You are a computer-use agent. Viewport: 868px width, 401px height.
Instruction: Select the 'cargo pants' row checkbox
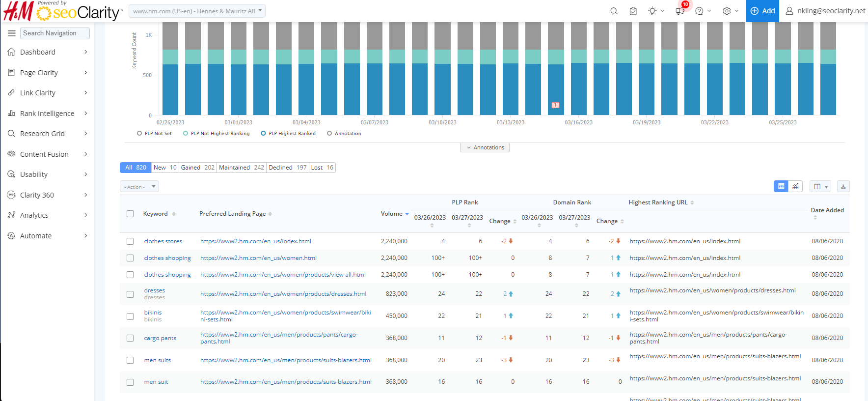click(x=130, y=338)
